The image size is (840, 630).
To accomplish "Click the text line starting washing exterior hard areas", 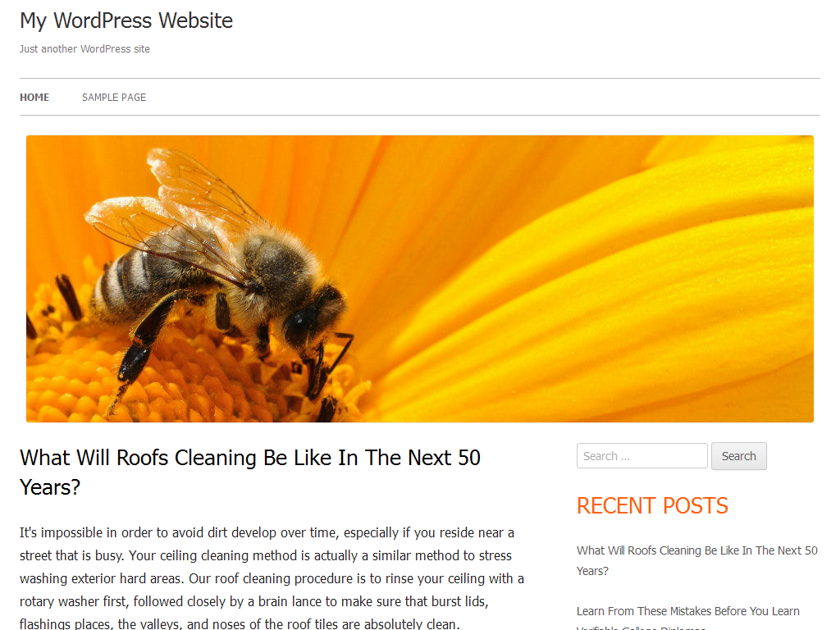I will tap(272, 578).
